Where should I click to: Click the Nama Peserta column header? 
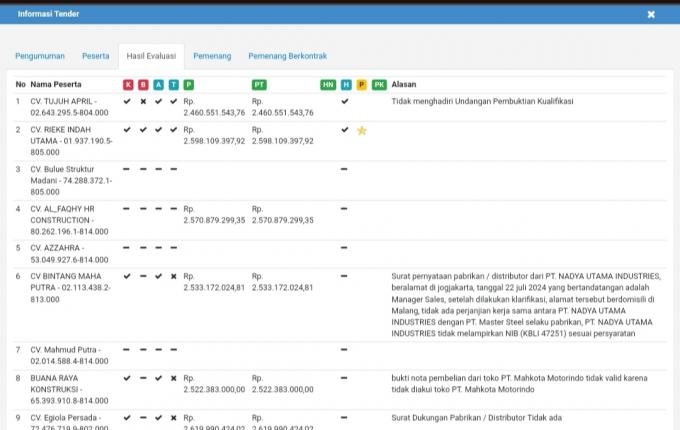pos(56,85)
